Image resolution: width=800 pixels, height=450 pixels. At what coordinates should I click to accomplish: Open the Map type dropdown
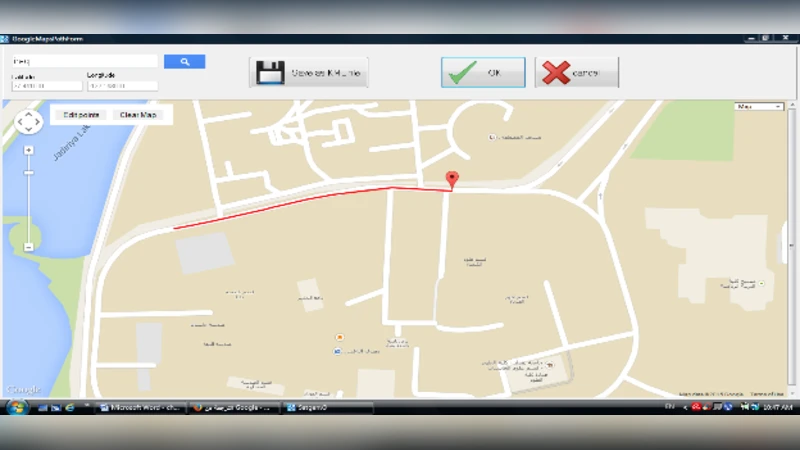coord(758,106)
